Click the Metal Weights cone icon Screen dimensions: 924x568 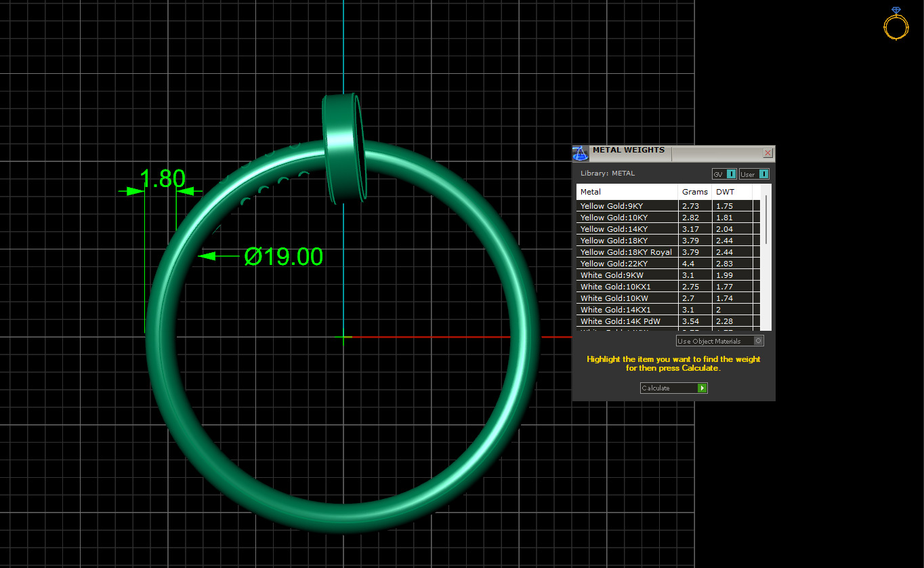click(580, 153)
